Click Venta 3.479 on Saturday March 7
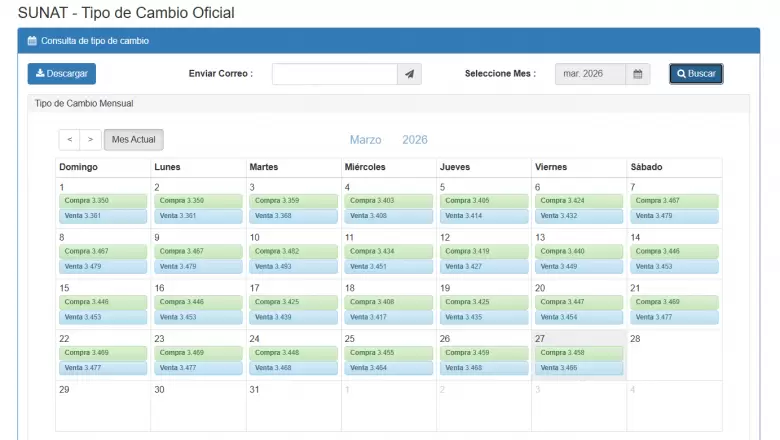The width and height of the screenshot is (780, 440). pyautogui.click(x=673, y=216)
